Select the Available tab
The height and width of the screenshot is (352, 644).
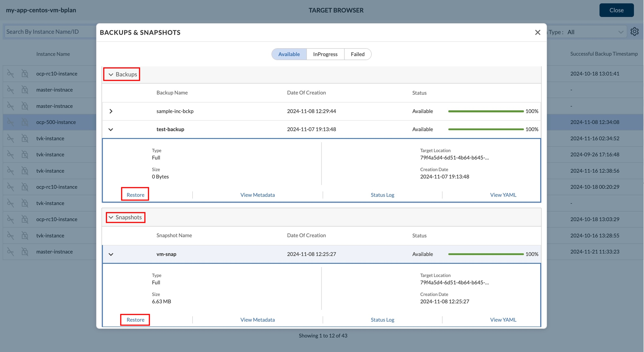289,54
